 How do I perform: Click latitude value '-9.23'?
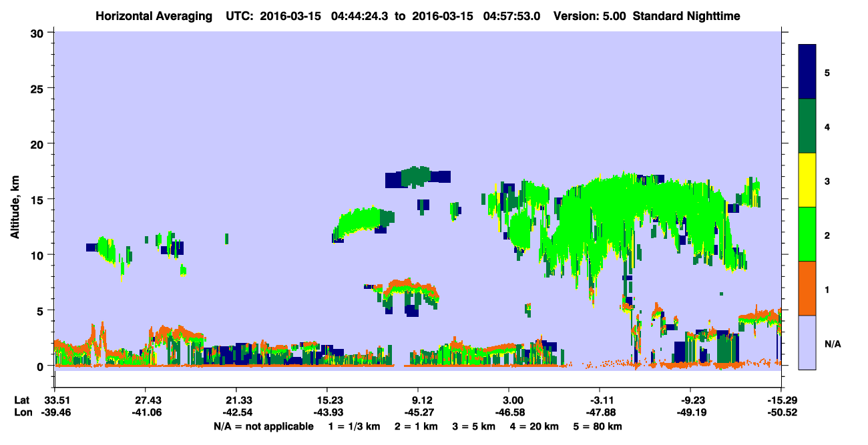[x=690, y=400]
